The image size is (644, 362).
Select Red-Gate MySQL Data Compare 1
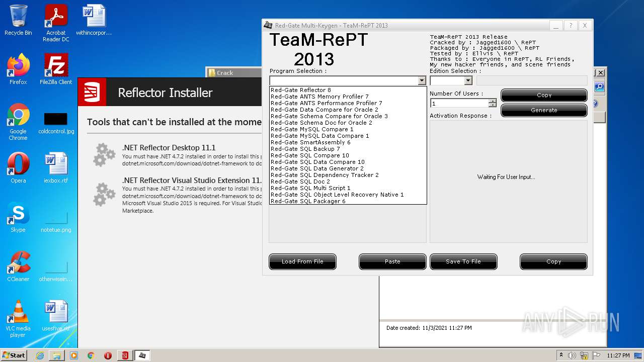pyautogui.click(x=348, y=136)
